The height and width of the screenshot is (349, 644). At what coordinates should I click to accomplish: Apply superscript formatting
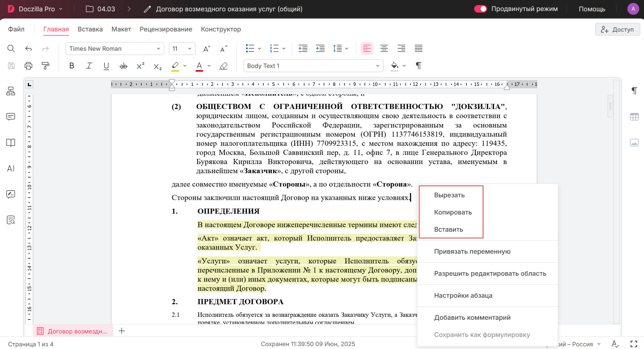click(x=140, y=66)
